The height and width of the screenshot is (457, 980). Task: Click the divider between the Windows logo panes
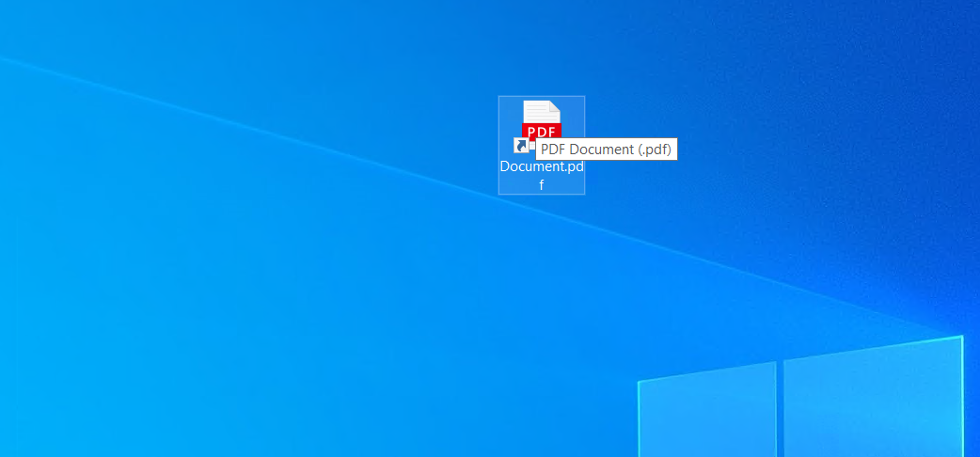pyautogui.click(x=780, y=409)
